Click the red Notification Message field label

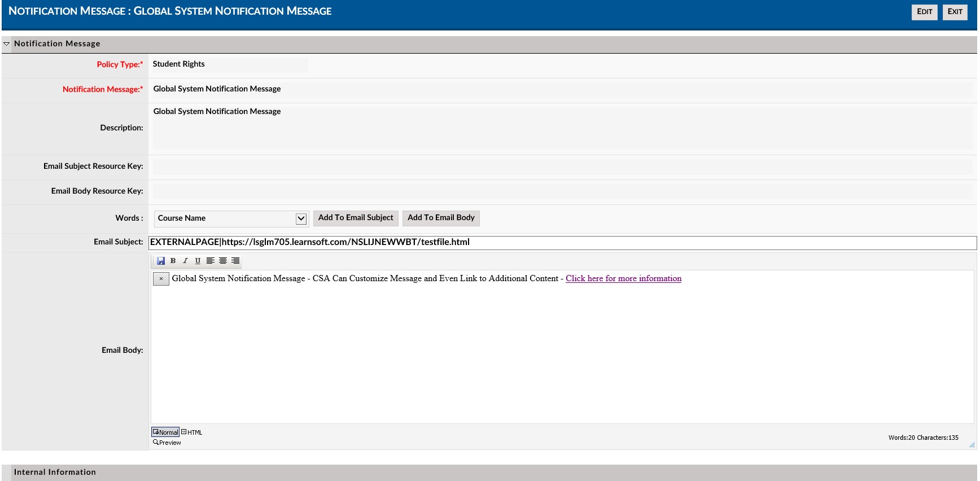tap(103, 89)
